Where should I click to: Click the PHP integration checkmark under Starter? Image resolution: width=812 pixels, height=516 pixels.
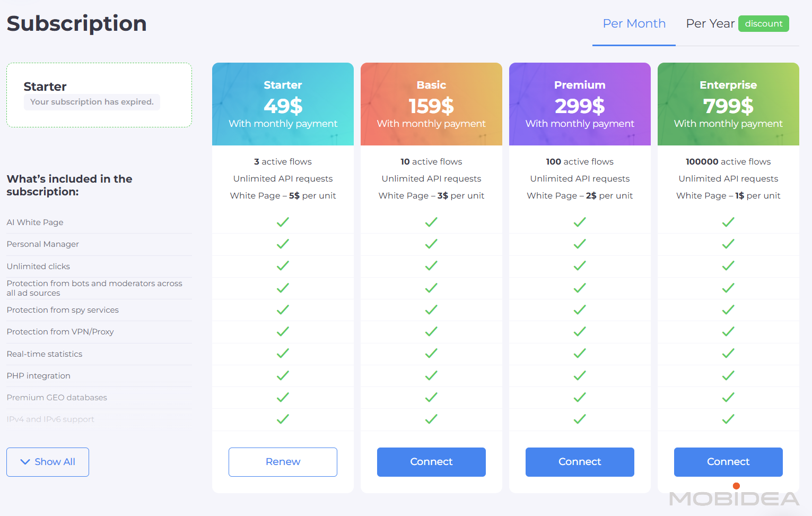pos(283,375)
